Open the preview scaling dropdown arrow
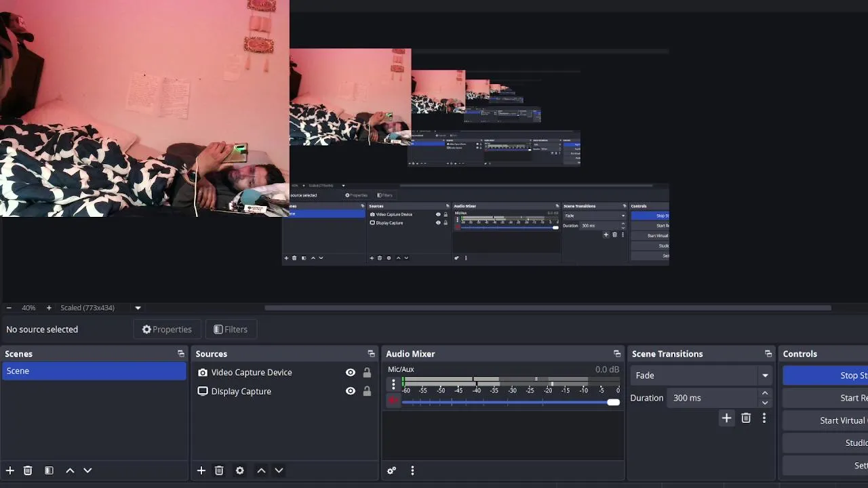The height and width of the screenshot is (488, 868). click(138, 308)
